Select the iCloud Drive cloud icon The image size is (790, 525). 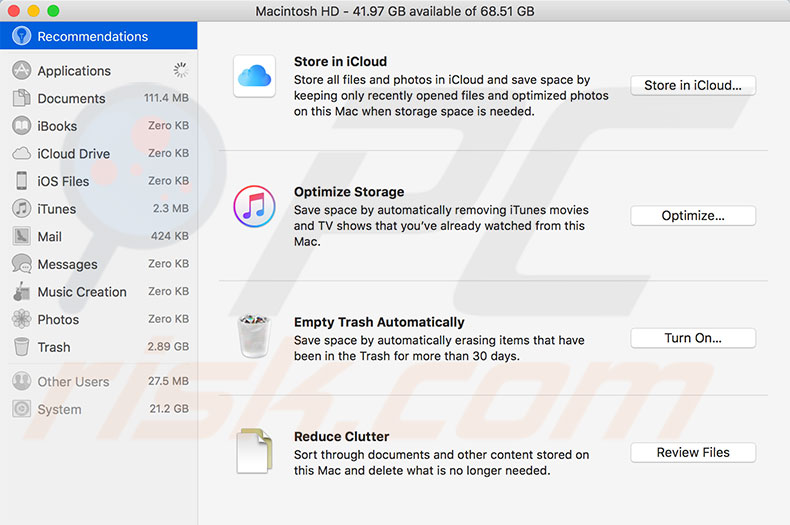click(21, 154)
